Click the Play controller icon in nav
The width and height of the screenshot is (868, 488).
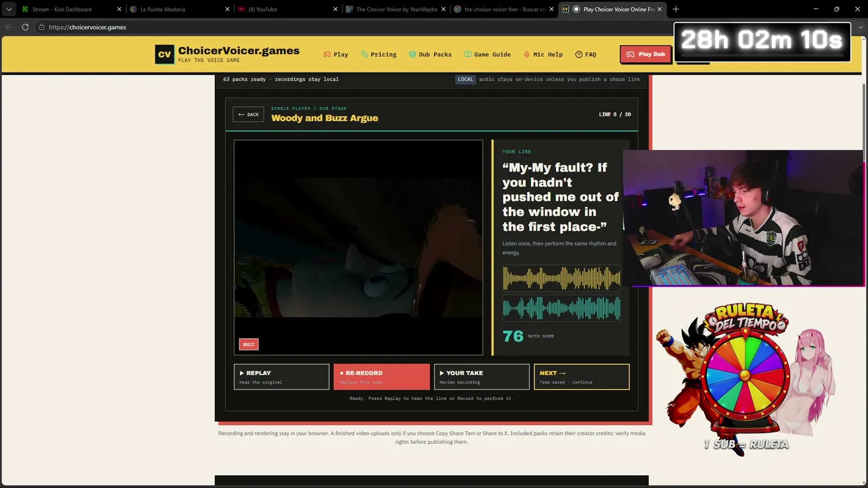327,54
